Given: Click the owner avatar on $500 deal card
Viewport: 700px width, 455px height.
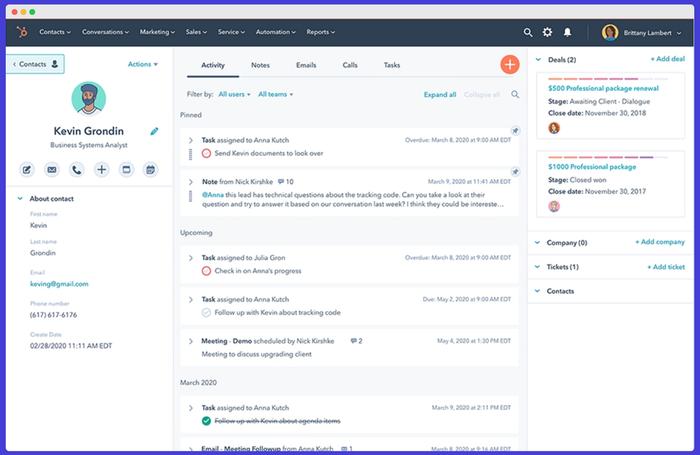Looking at the screenshot, I should (x=554, y=128).
